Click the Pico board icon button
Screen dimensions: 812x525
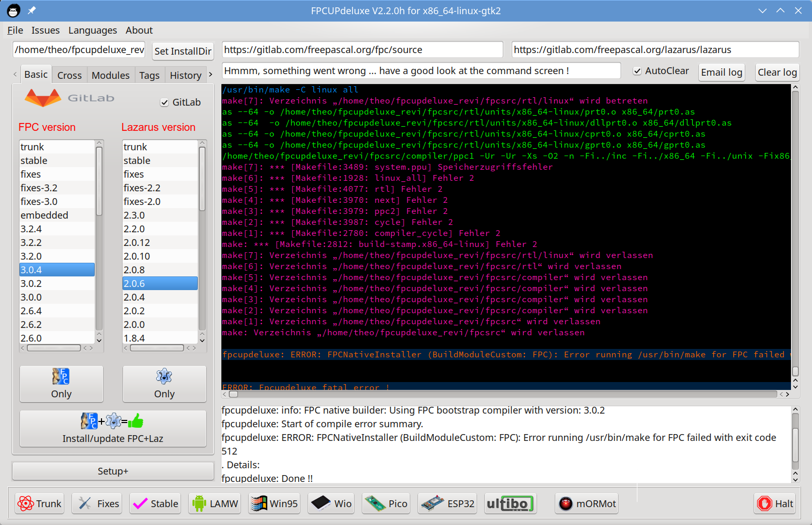click(387, 503)
